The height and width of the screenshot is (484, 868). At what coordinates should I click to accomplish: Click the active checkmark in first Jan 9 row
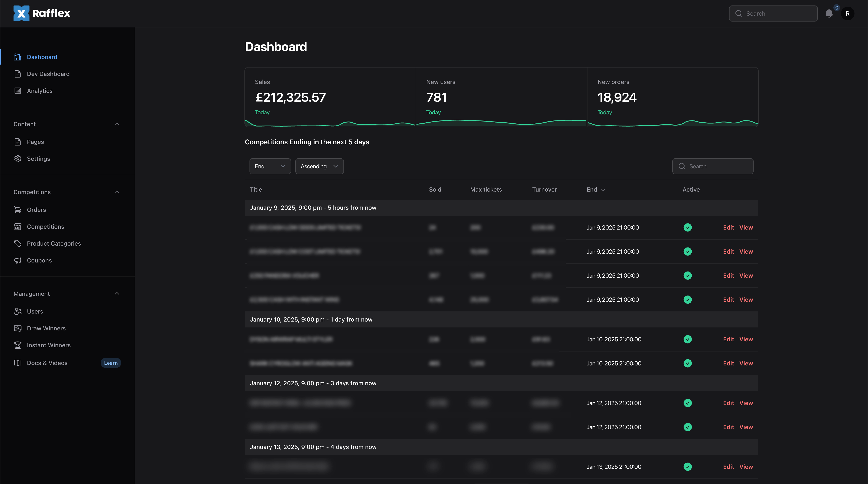[688, 228]
